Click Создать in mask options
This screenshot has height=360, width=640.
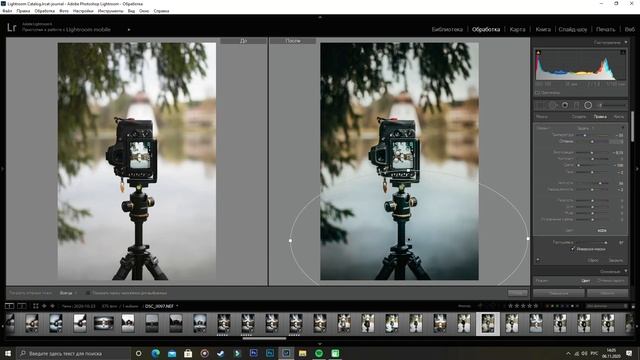(578, 117)
